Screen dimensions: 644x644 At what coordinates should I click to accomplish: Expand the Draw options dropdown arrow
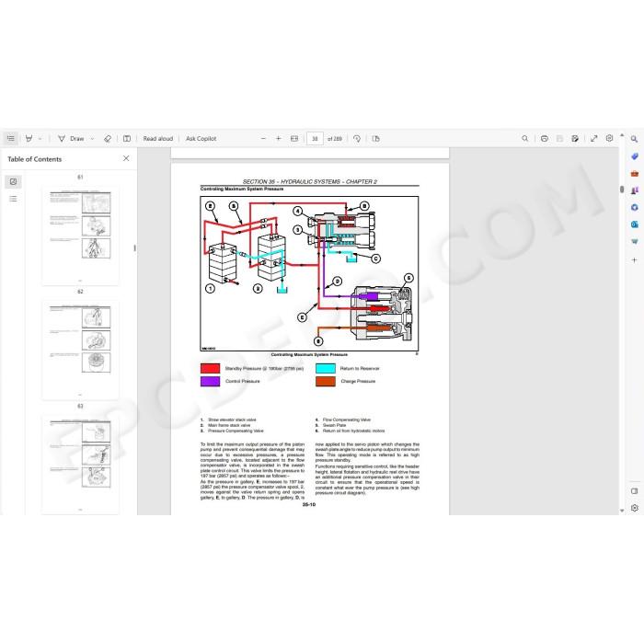tap(92, 139)
